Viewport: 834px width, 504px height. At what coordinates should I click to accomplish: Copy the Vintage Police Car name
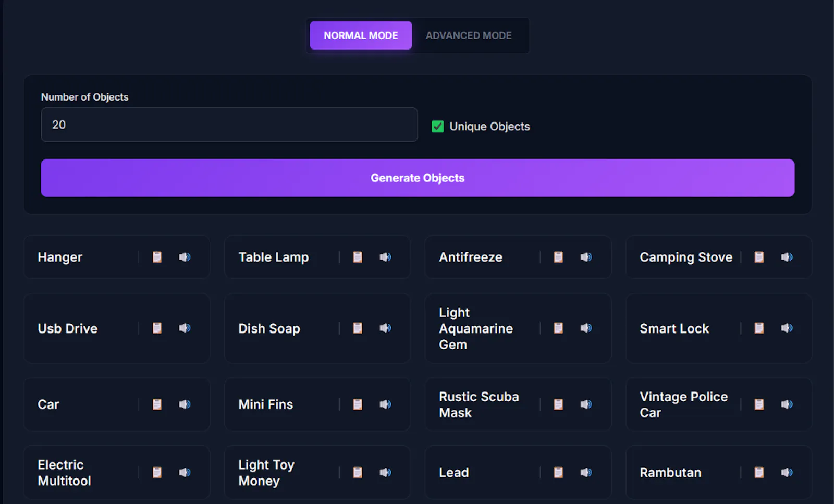pos(759,404)
